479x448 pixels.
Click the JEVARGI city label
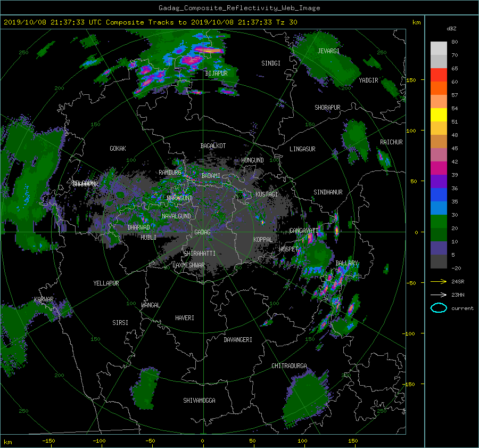[x=328, y=51]
